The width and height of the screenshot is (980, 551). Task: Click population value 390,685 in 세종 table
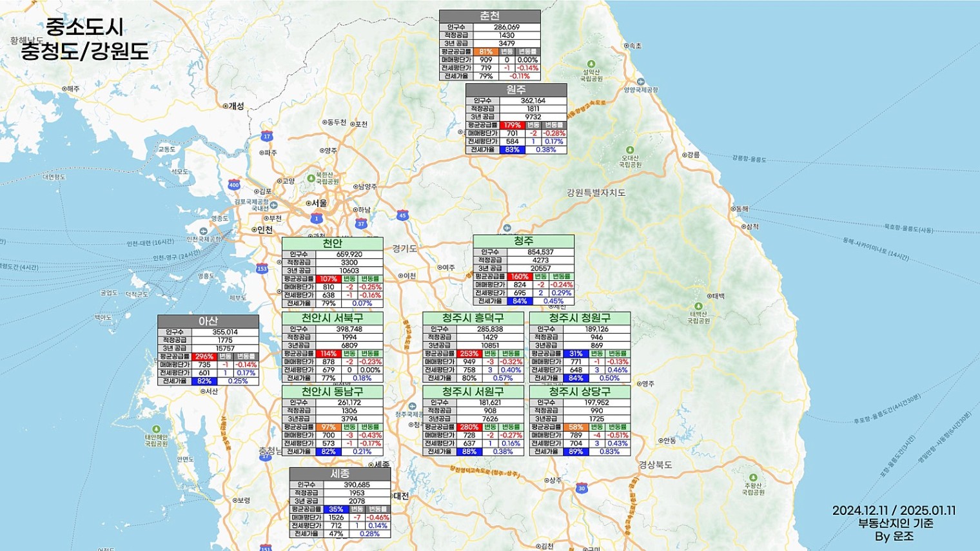[x=357, y=485]
